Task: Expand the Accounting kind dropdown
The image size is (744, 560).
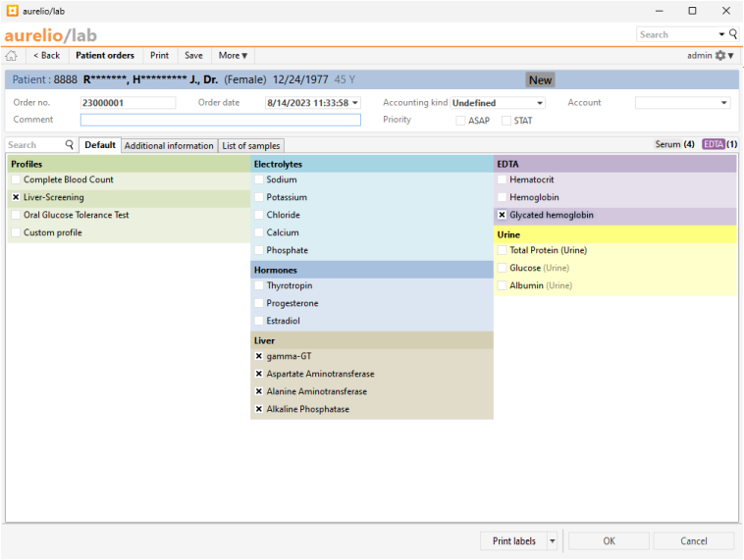Action: (x=539, y=103)
